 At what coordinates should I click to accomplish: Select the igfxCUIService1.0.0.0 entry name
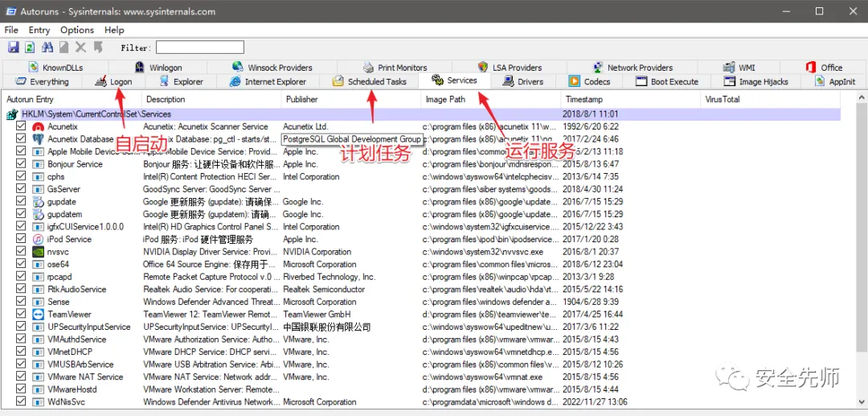click(x=85, y=227)
